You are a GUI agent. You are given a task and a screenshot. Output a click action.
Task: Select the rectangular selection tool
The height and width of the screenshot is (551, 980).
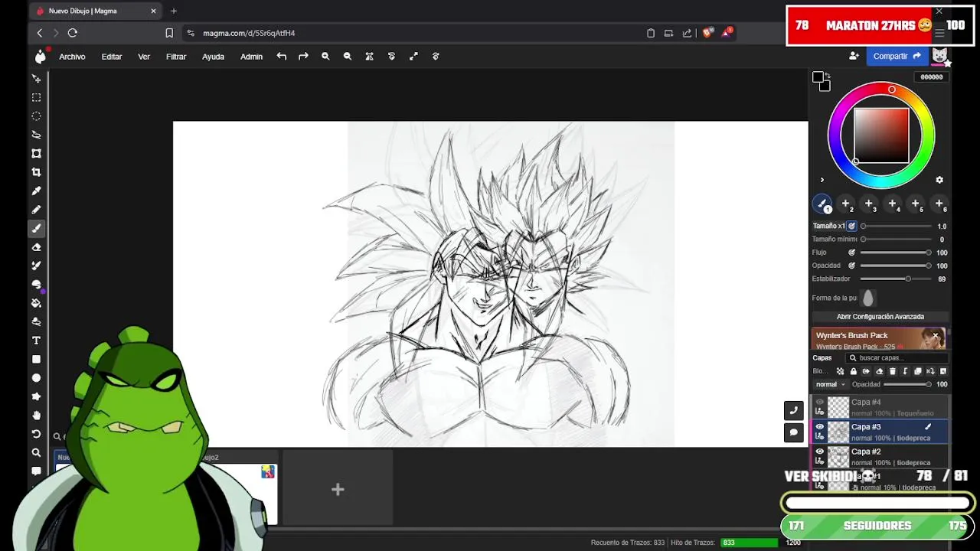click(x=36, y=98)
